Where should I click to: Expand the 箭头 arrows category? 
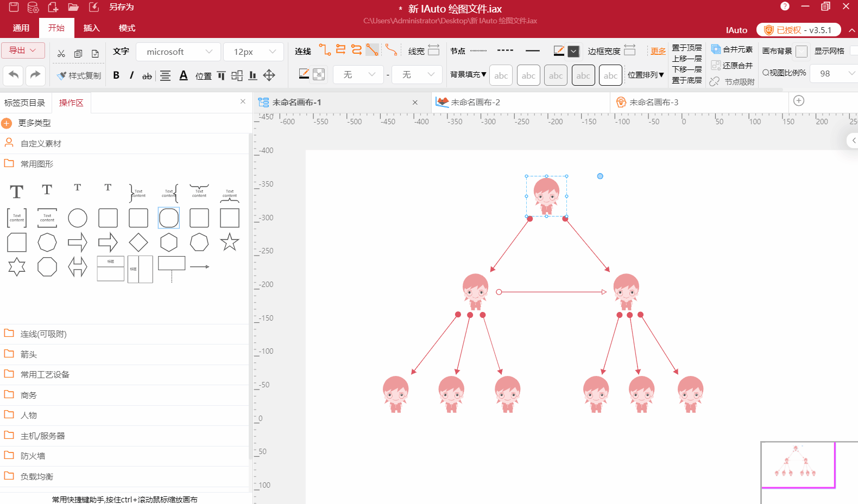pyautogui.click(x=124, y=354)
